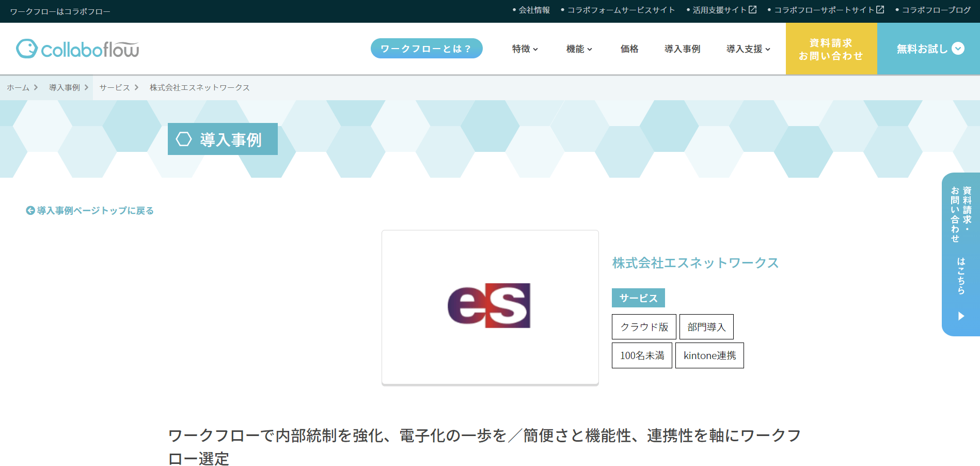This screenshot has height=466, width=980.
Task: Go to ホーム in the breadcrumb
Action: coord(18,88)
